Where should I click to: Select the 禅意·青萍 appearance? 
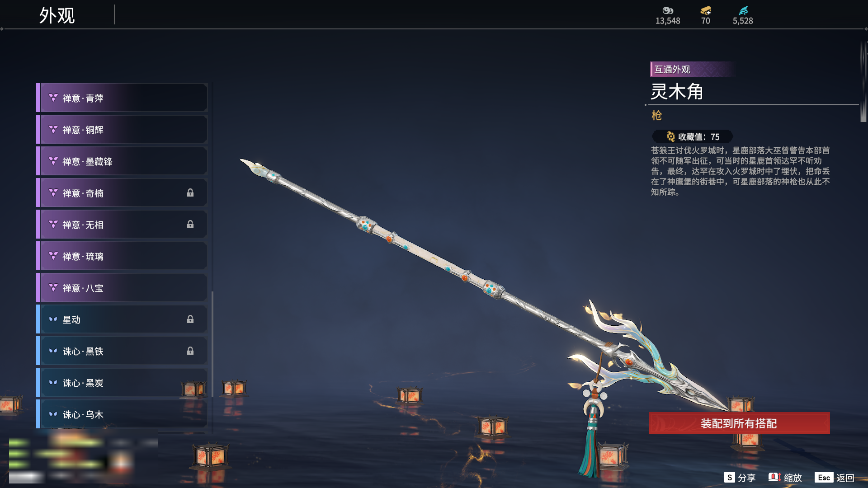click(122, 98)
